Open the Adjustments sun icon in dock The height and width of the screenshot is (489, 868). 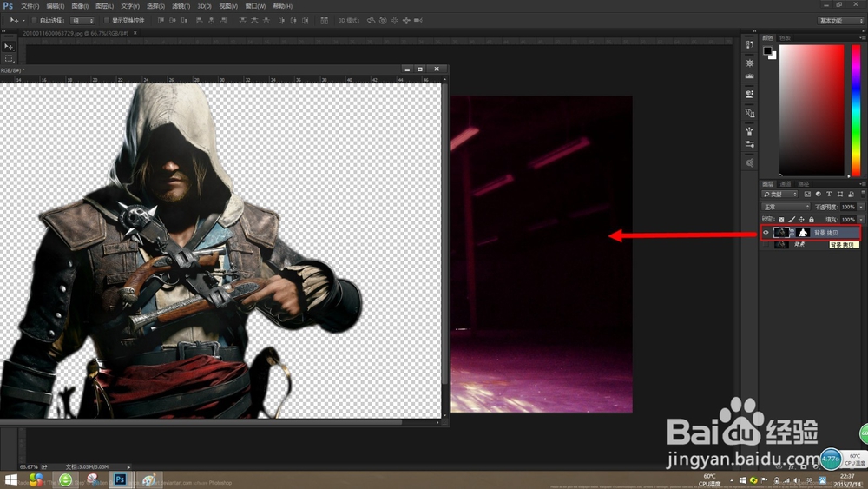tap(750, 63)
